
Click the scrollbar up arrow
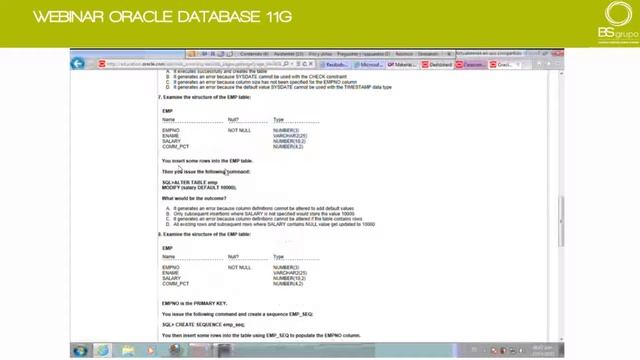(561, 74)
